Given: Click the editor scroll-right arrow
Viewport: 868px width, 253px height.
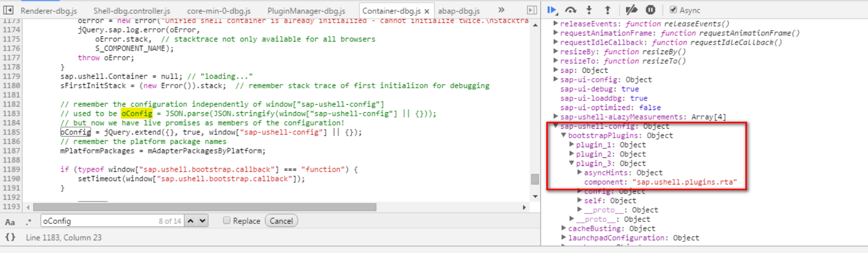Looking at the screenshot, I should [x=525, y=207].
